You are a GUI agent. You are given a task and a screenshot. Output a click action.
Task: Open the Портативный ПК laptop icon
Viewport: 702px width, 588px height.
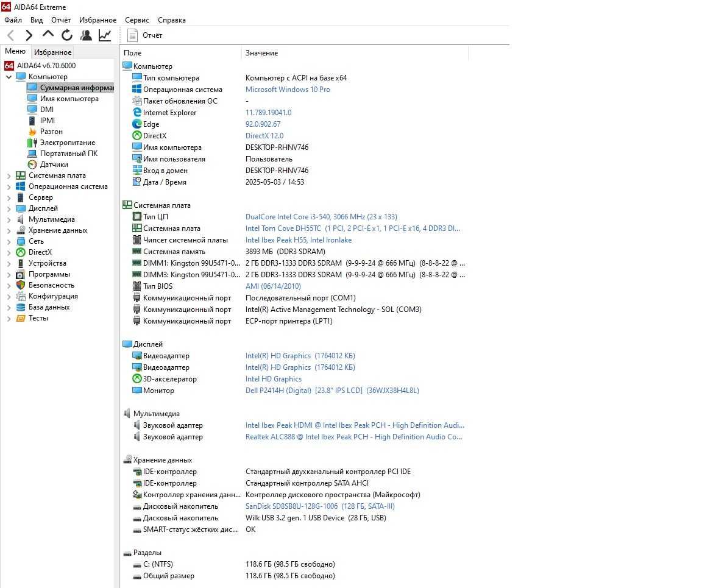pyautogui.click(x=32, y=153)
